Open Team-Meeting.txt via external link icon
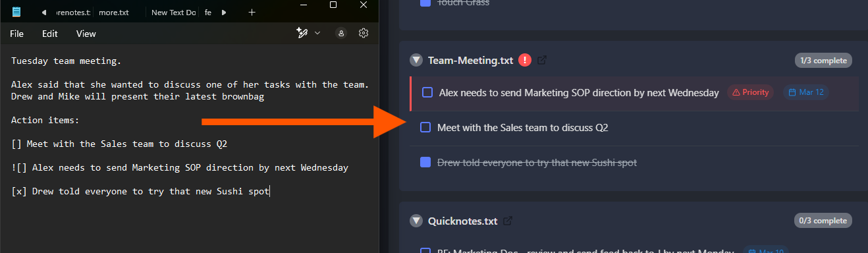 [542, 60]
